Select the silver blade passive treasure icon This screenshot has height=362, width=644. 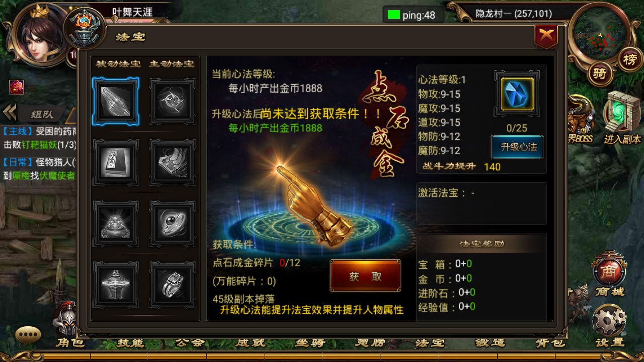pos(116,102)
